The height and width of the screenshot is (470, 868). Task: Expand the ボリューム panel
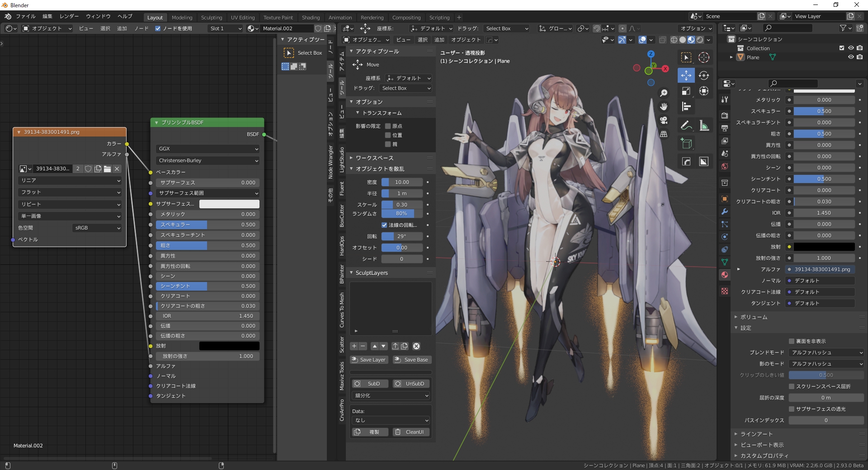[x=754, y=317]
